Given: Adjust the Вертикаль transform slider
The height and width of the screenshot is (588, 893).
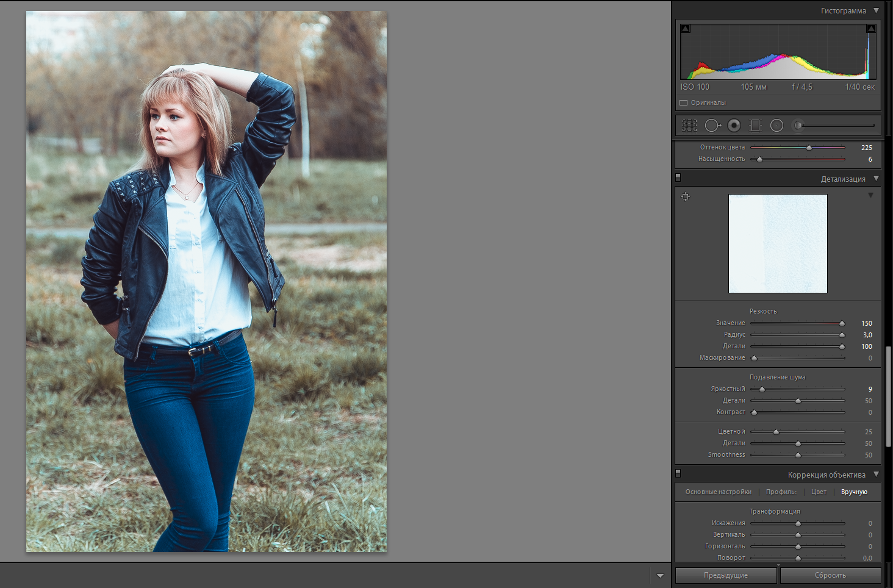Looking at the screenshot, I should coord(798,535).
